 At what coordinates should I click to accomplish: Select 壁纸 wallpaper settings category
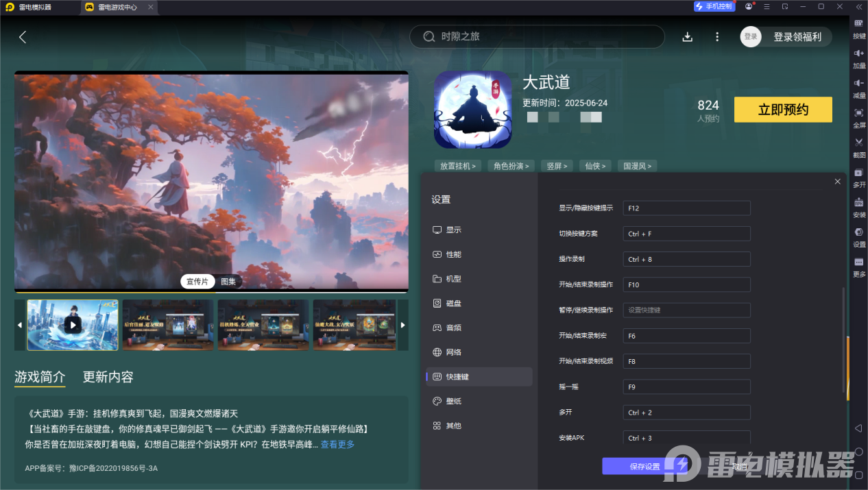pos(479,401)
